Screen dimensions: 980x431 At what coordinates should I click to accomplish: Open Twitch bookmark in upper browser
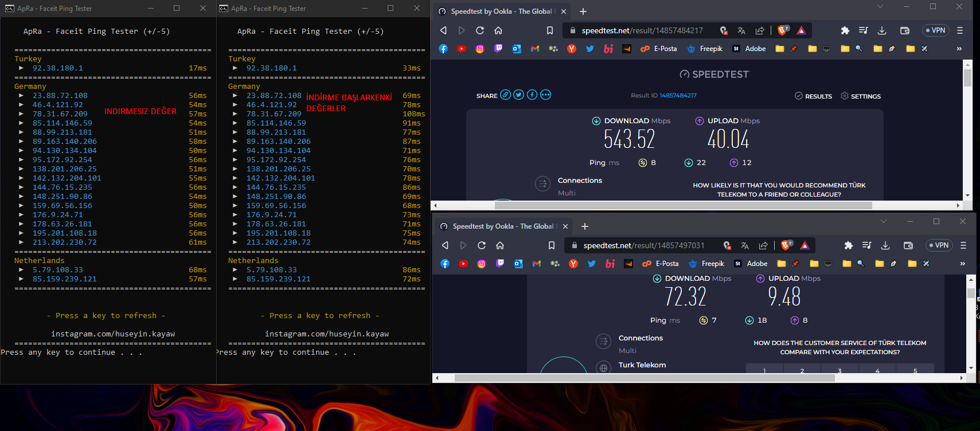click(x=498, y=49)
